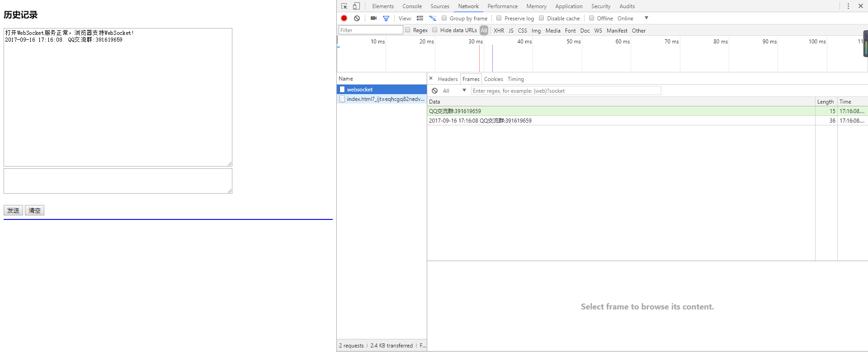Toggle the network filter funnel icon

tap(386, 18)
